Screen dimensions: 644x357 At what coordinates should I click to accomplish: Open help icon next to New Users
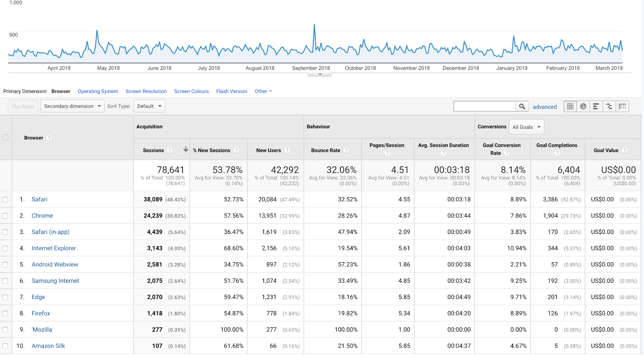point(287,150)
